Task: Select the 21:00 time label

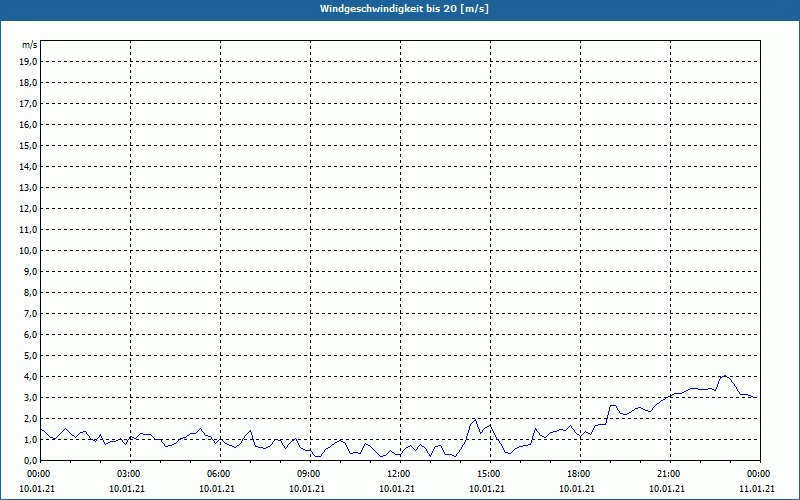Action: (669, 474)
